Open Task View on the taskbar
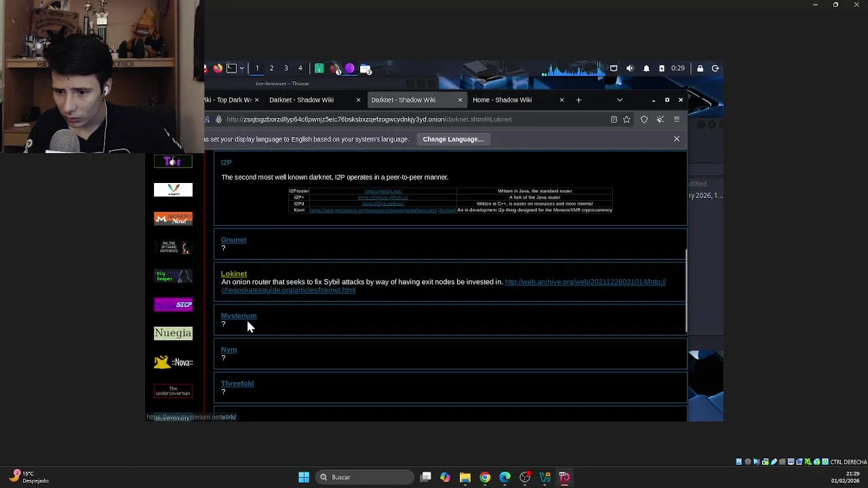This screenshot has height=488, width=868. [x=426, y=477]
